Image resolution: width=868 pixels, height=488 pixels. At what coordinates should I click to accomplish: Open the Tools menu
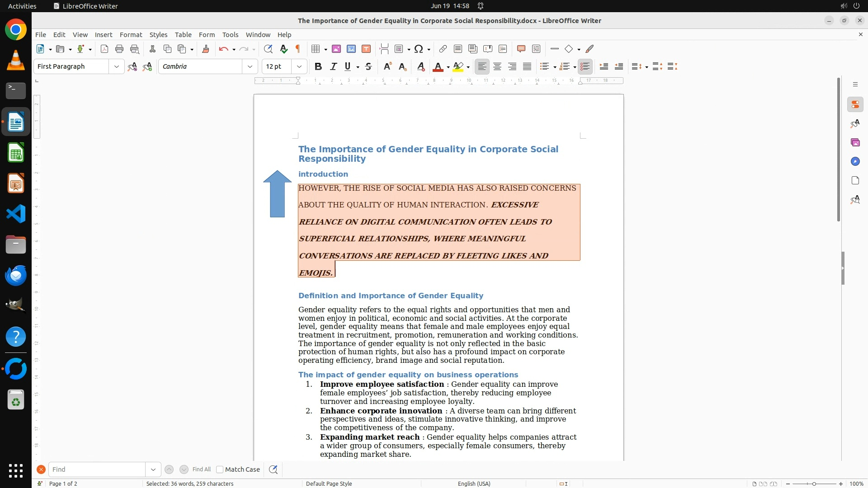pyautogui.click(x=230, y=35)
